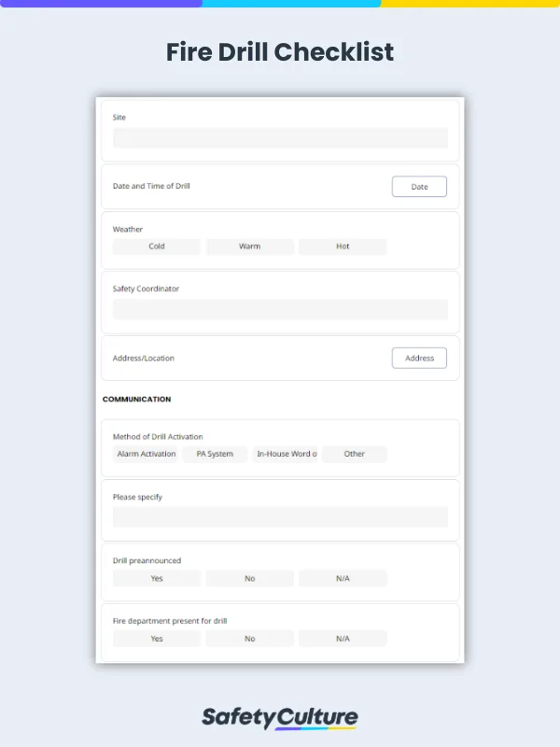The width and height of the screenshot is (560, 747).
Task: Set Fire department present to No
Action: pyautogui.click(x=250, y=639)
